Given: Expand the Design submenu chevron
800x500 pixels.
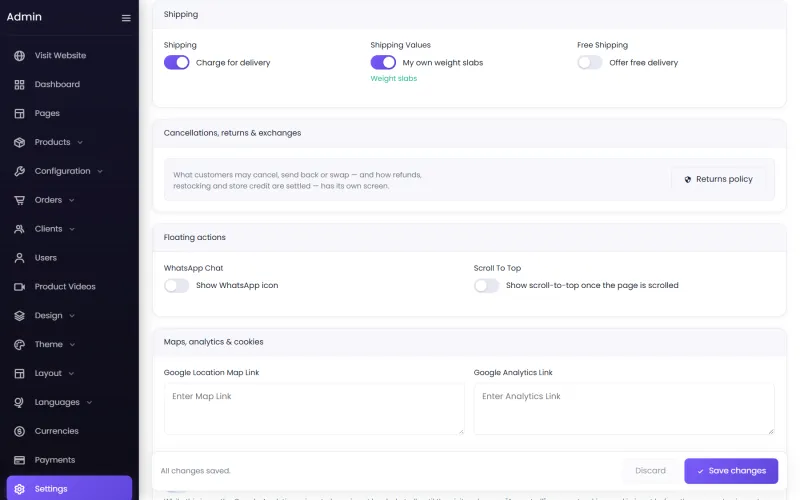Looking at the screenshot, I should [x=72, y=316].
